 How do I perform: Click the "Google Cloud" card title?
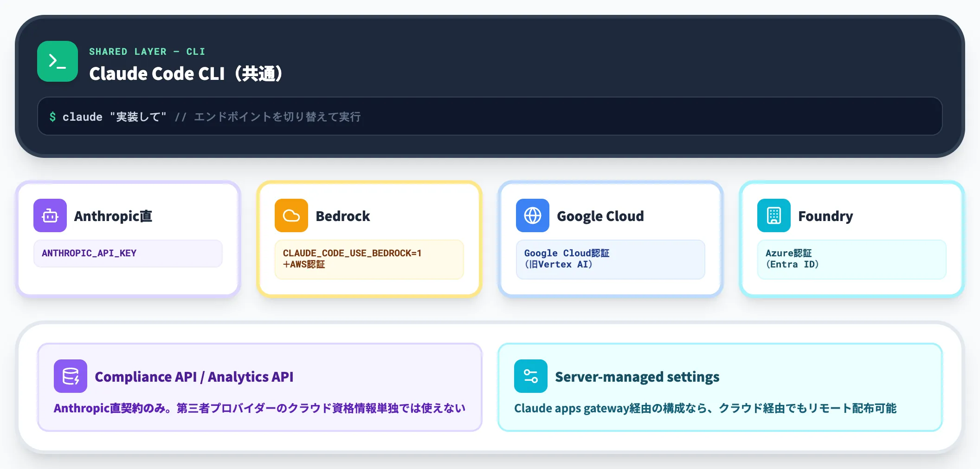pyautogui.click(x=600, y=216)
